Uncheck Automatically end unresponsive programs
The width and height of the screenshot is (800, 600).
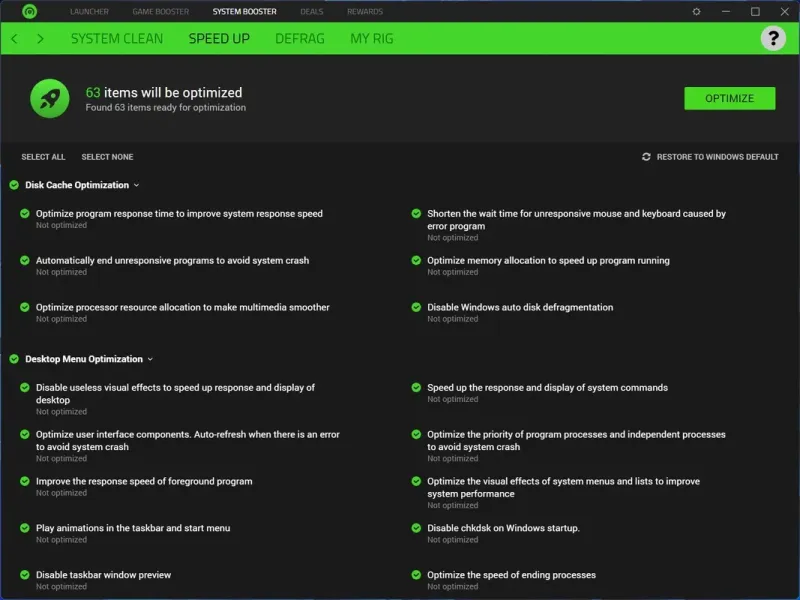point(24,260)
